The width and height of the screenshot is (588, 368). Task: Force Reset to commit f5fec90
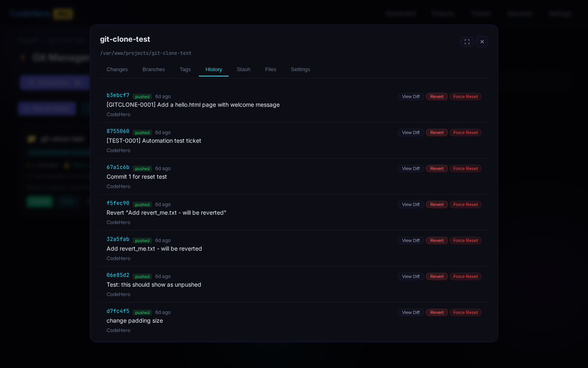click(x=465, y=204)
